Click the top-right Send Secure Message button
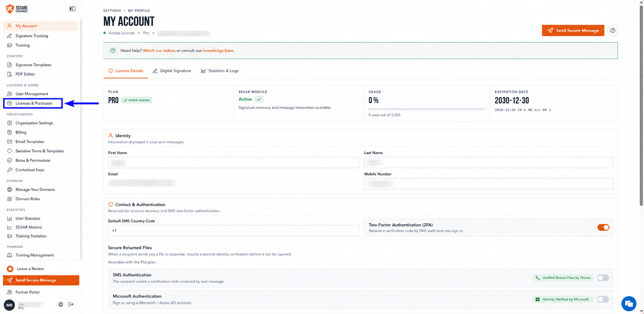644x314 pixels. pos(573,31)
